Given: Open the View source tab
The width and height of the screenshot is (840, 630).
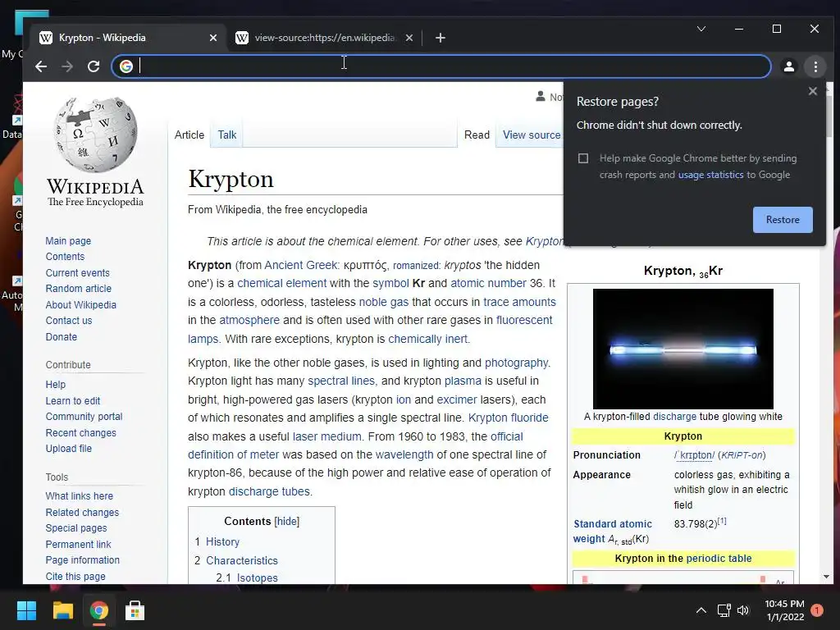Looking at the screenshot, I should (532, 135).
